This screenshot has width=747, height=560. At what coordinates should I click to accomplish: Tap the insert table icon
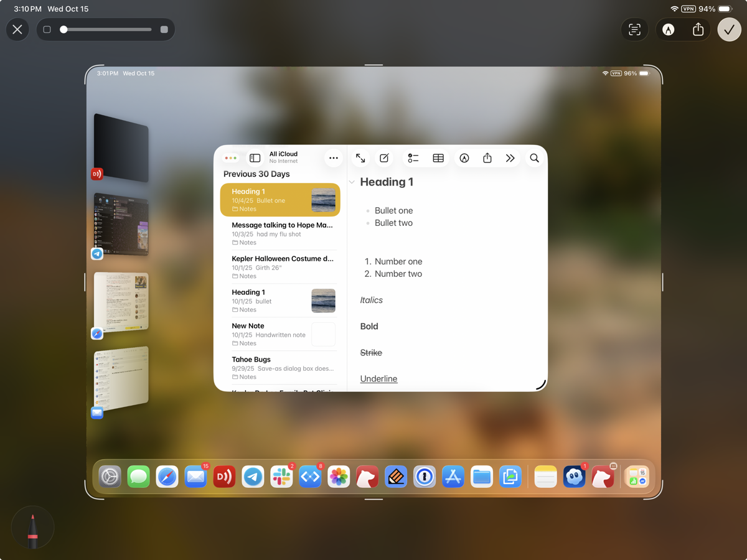(438, 158)
